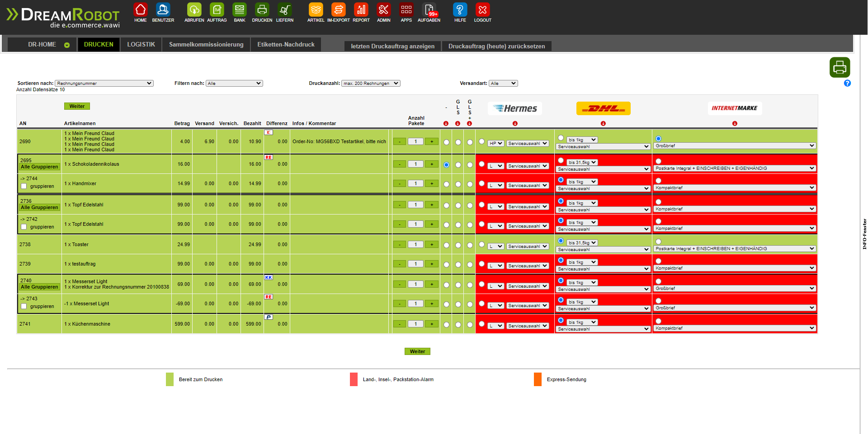Open the HOME icon in top toolbar

tap(141, 9)
